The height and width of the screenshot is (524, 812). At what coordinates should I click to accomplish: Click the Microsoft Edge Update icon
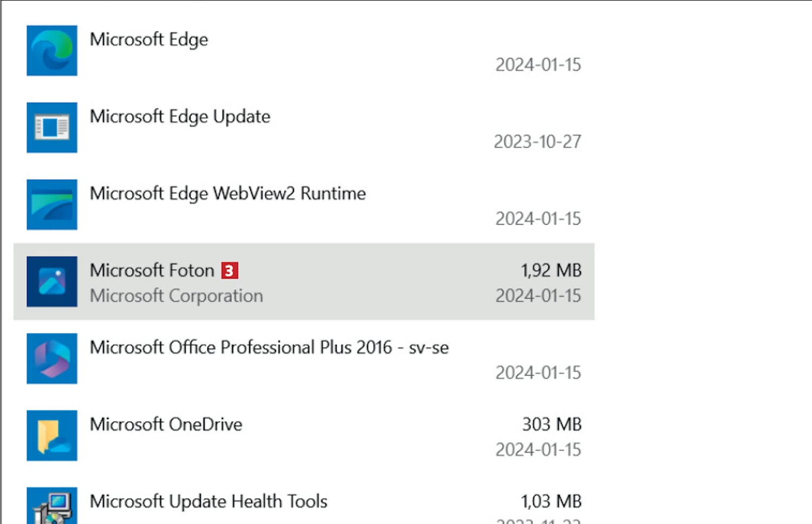click(x=52, y=127)
